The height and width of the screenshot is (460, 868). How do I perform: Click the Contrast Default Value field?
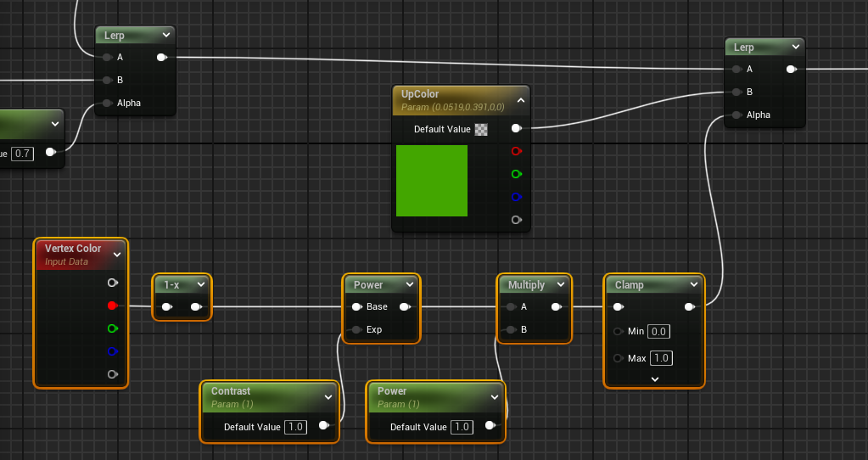[x=296, y=427]
